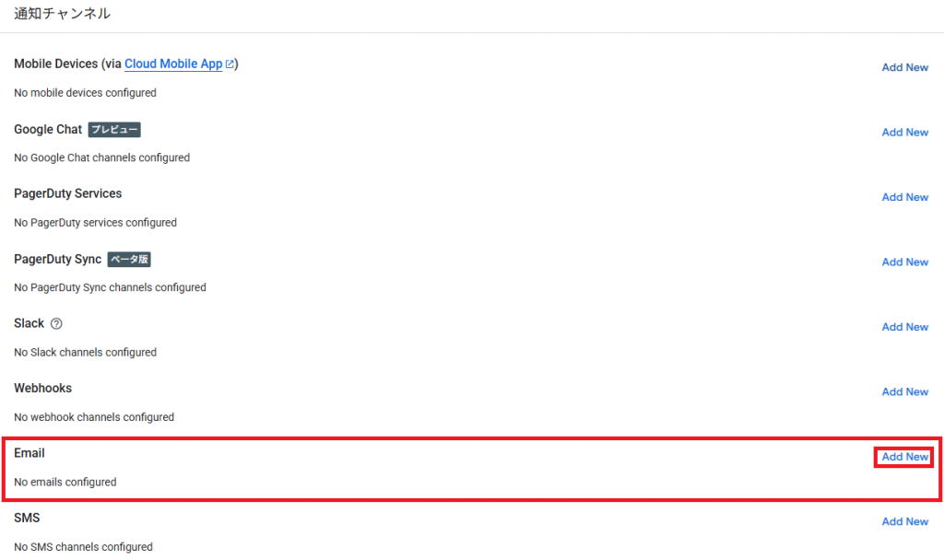The width and height of the screenshot is (944, 560).
Task: Add new PagerDuty Sync channel
Action: [x=904, y=262]
